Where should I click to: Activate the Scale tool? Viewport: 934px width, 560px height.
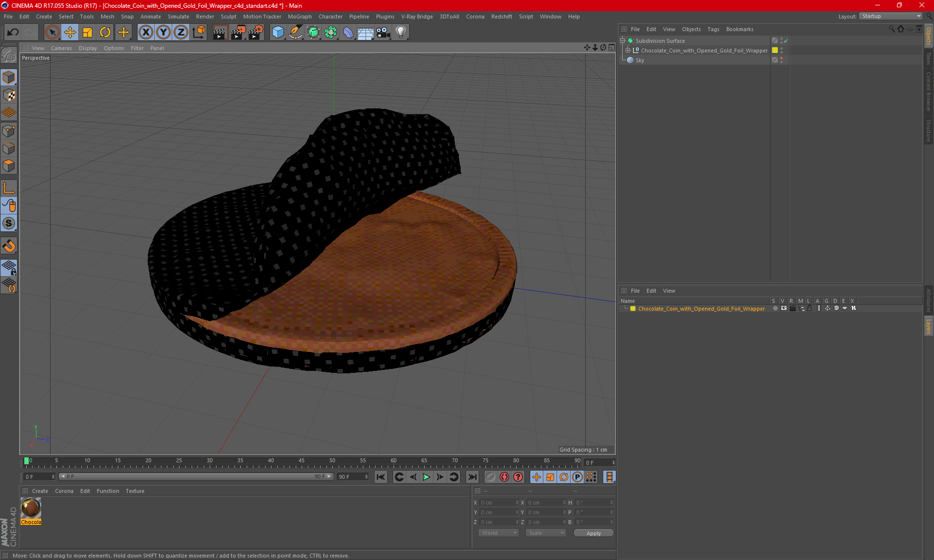pos(88,32)
